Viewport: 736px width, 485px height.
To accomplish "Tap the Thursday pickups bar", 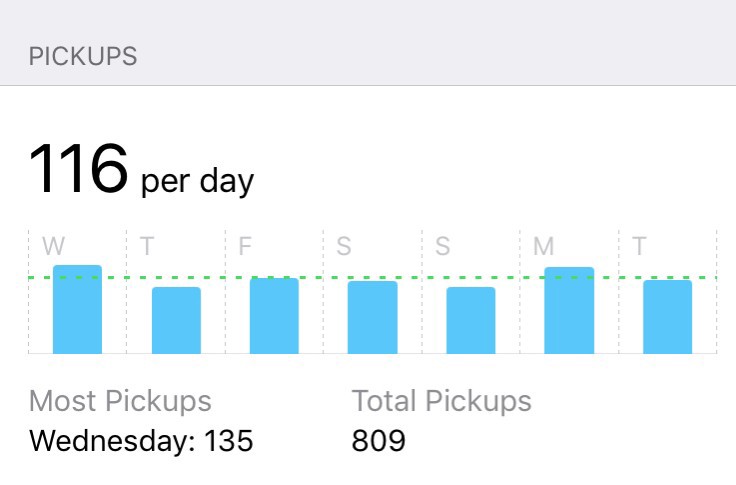I will [176, 320].
